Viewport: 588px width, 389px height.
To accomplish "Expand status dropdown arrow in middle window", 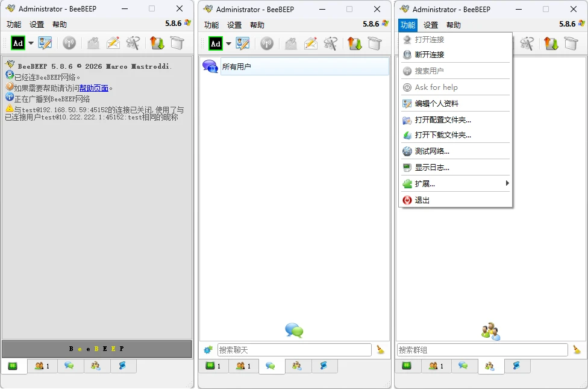I will coord(229,43).
